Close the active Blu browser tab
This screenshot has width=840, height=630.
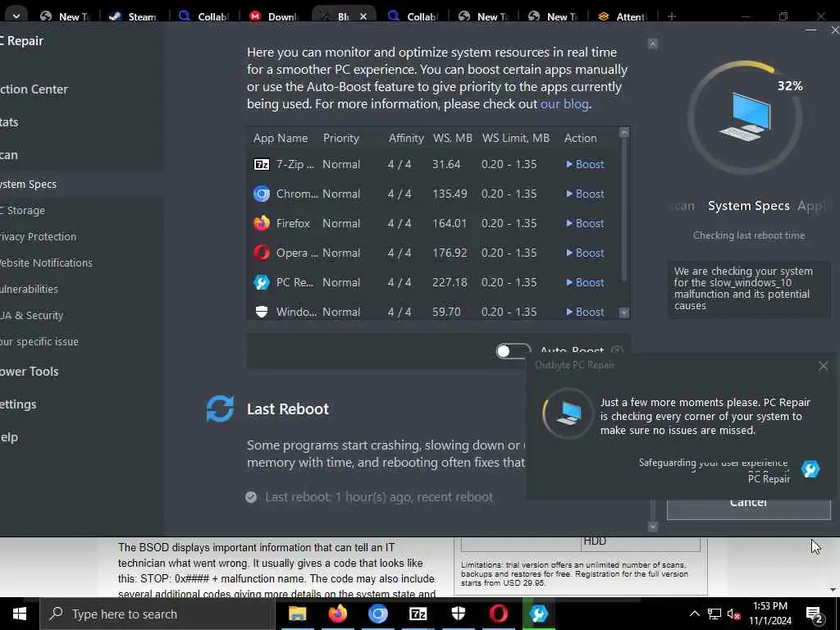point(363,16)
